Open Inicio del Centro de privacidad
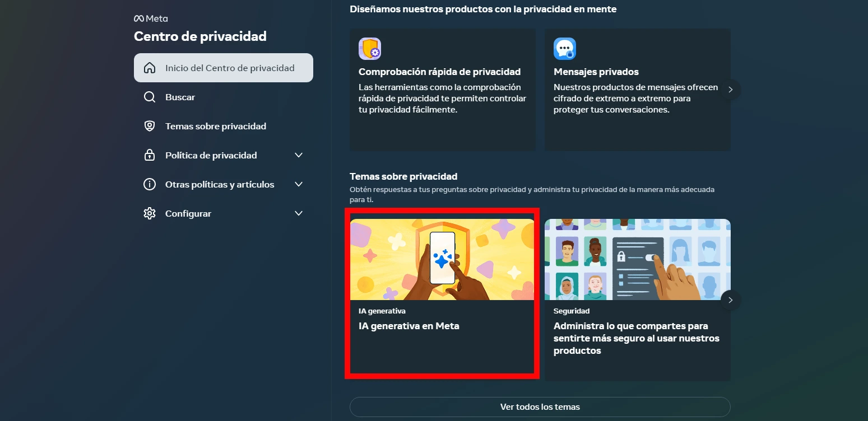 coord(224,68)
